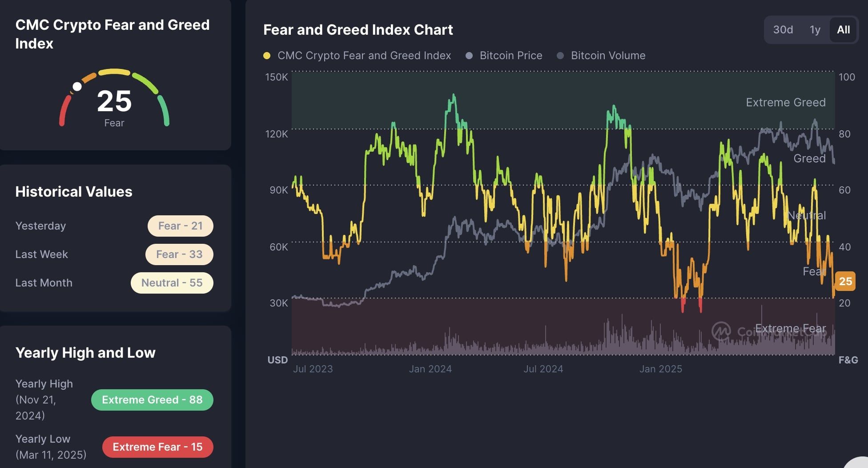Click the yellow Fear and Greed legend dot
The height and width of the screenshot is (468, 868).
click(267, 56)
